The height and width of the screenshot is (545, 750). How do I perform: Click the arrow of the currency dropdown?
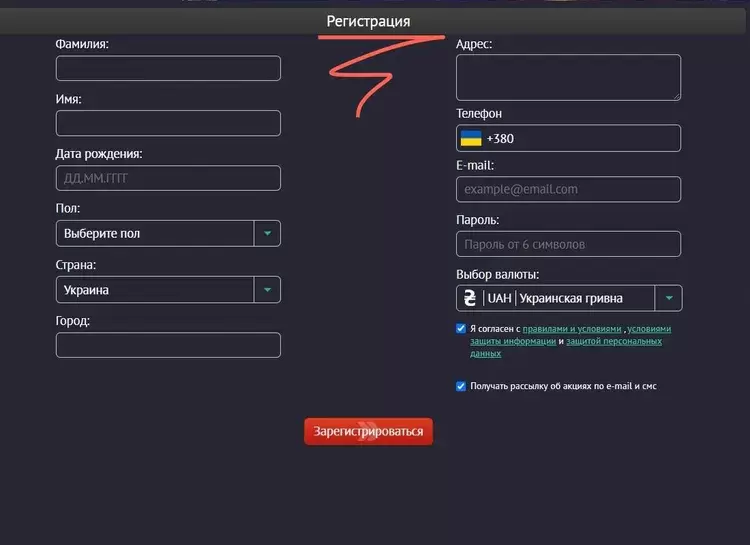pyautogui.click(x=669, y=298)
